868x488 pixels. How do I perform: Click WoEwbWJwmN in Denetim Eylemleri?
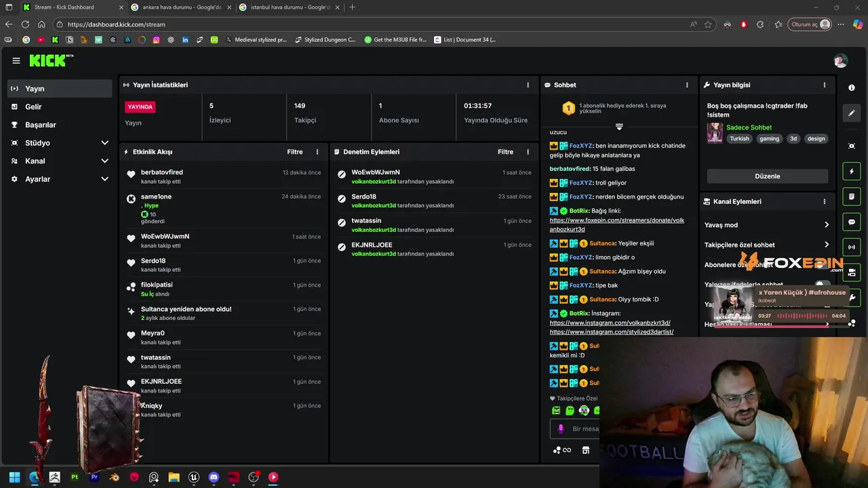(x=376, y=172)
